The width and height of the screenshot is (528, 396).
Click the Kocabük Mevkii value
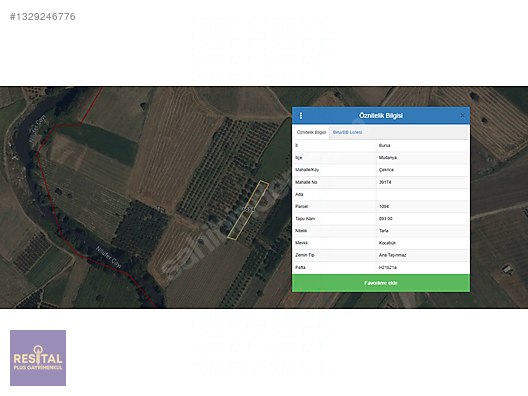coord(387,243)
